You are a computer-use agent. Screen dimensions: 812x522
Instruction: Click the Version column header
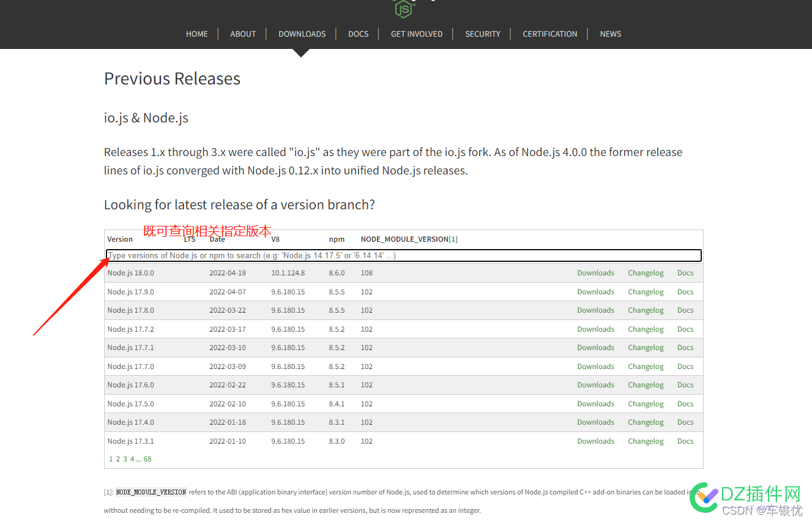(x=120, y=239)
